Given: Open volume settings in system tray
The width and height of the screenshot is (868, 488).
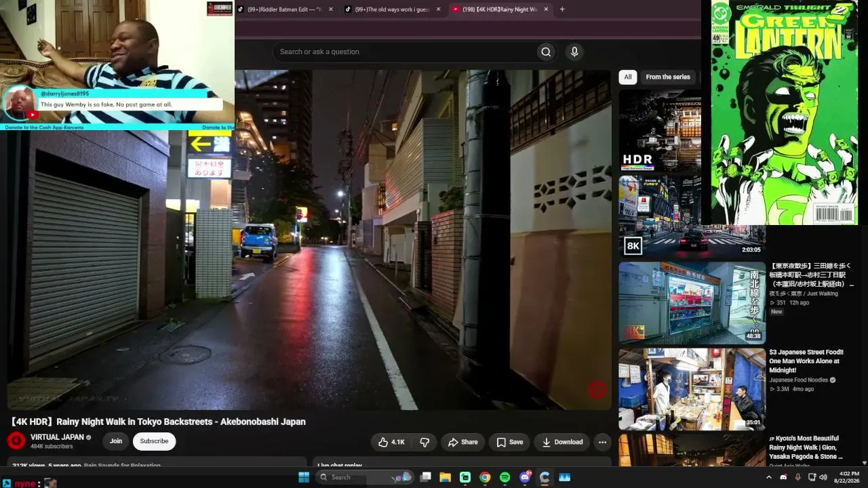Looking at the screenshot, I should pyautogui.click(x=823, y=477).
